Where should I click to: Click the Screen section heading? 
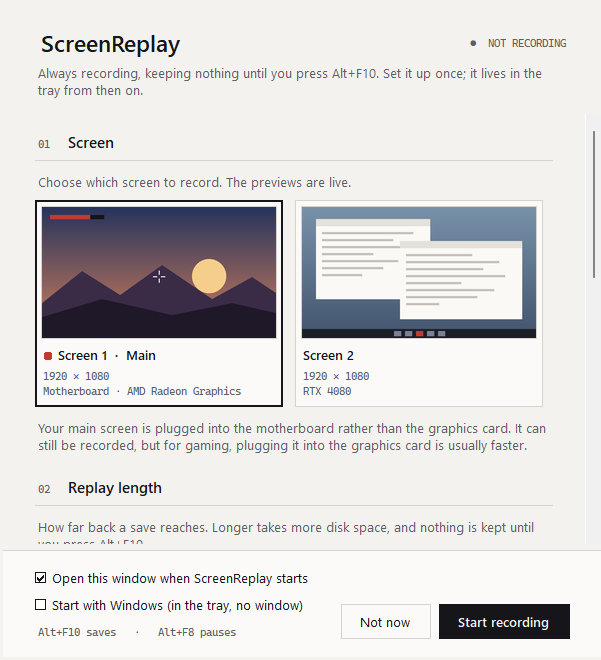(91, 143)
